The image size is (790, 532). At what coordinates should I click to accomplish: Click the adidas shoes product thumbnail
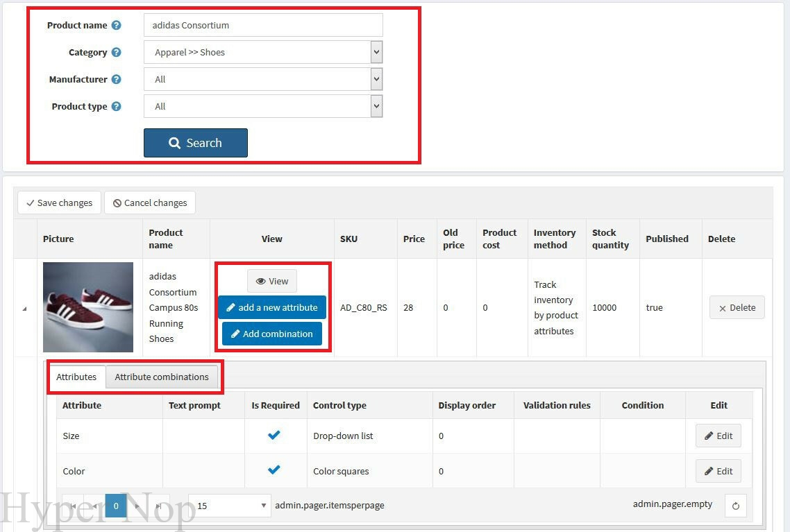88,307
